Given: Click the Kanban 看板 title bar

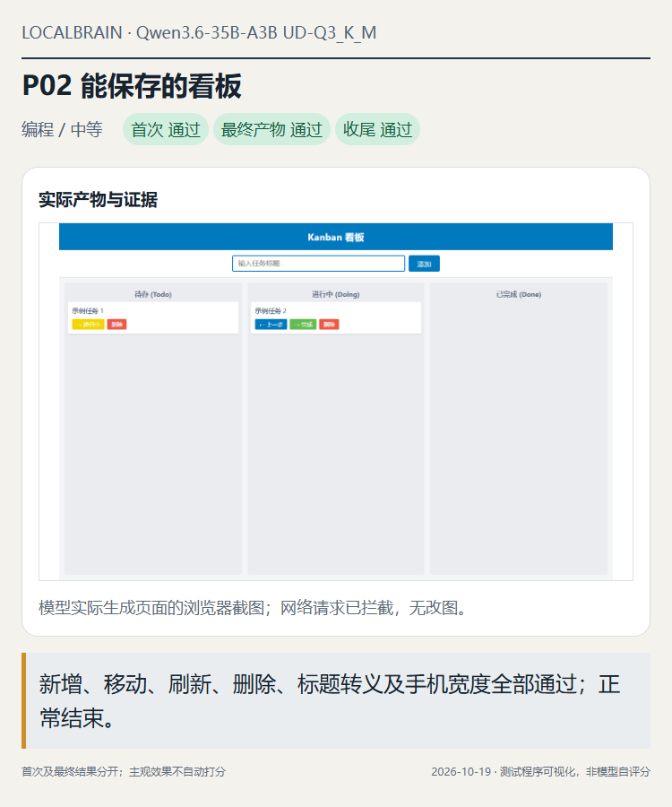Looking at the screenshot, I should click(336, 237).
